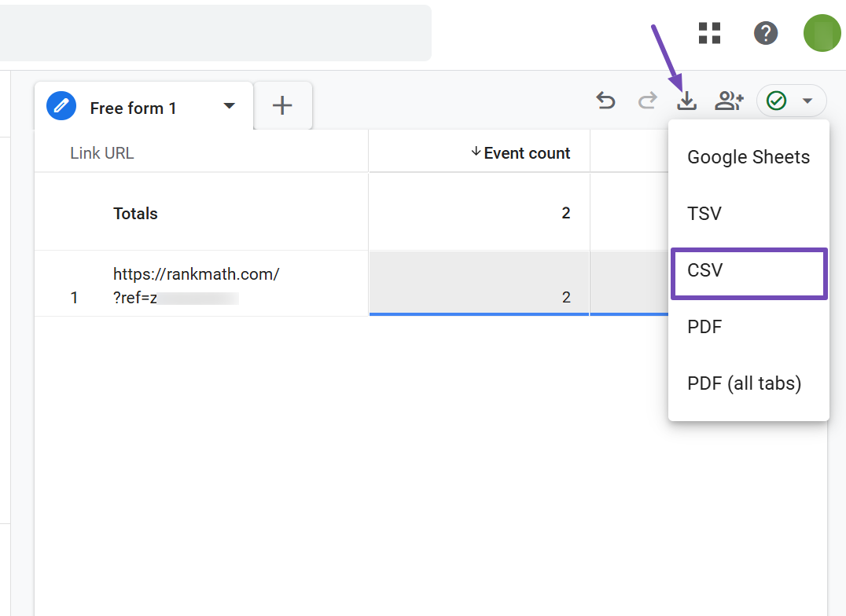Open sharing options via the share icon

(728, 101)
